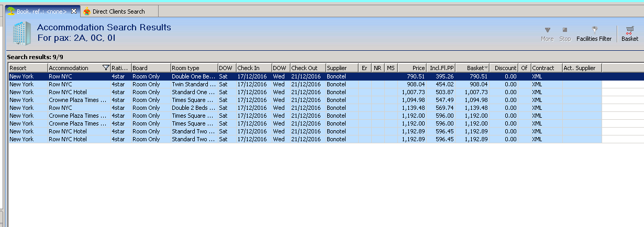Sort by the Act. Supplier column header
This screenshot has width=644, height=227.
[582, 68]
